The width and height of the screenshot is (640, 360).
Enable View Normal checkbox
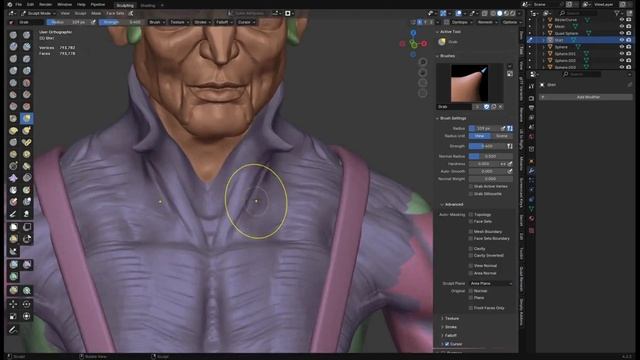pyautogui.click(x=471, y=266)
